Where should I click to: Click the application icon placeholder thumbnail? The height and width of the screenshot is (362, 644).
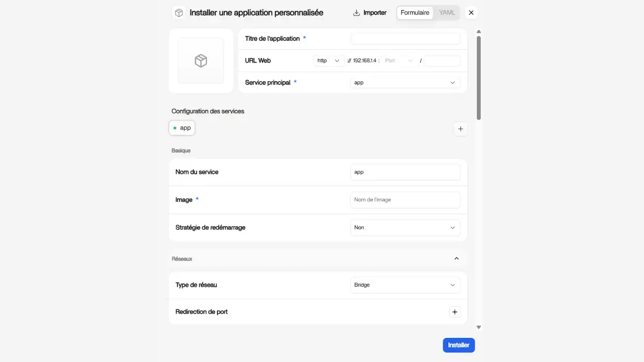coord(201,61)
